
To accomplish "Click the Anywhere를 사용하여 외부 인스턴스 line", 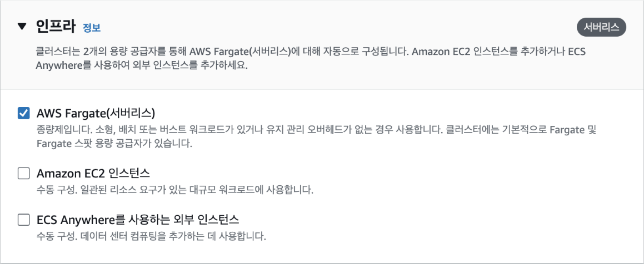I will [142, 66].
